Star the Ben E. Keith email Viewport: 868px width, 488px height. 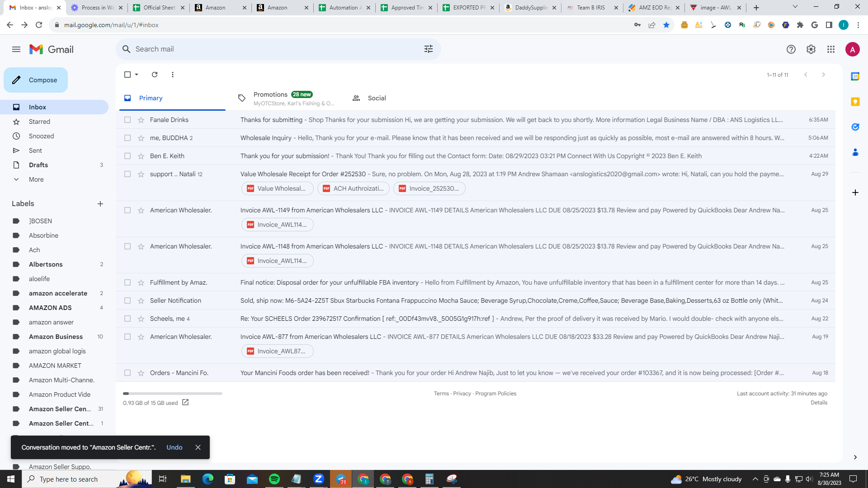pos(141,156)
